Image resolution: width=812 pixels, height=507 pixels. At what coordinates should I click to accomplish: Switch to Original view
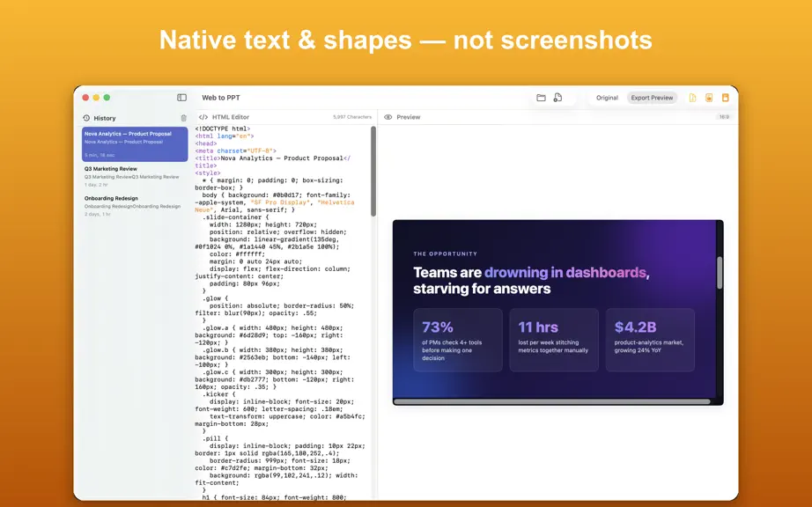click(607, 98)
